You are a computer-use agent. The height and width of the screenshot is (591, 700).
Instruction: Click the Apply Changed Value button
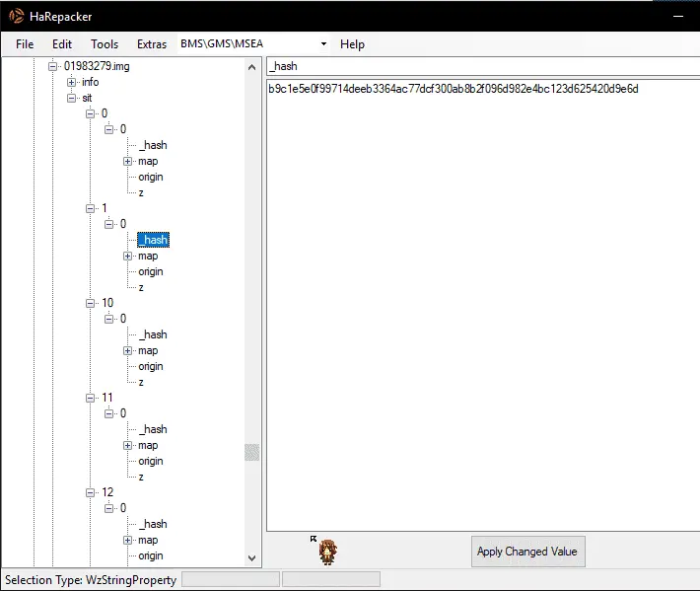coord(528,552)
